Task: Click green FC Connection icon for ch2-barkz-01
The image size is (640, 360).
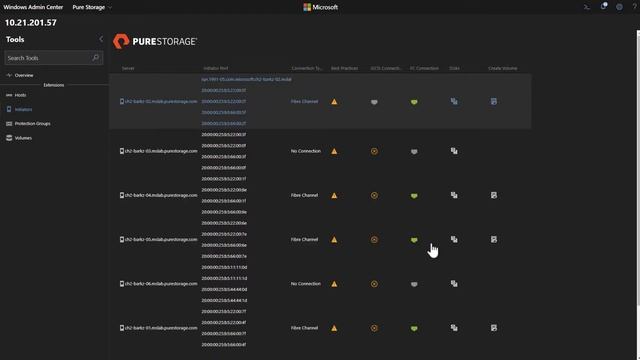Action: (414, 329)
